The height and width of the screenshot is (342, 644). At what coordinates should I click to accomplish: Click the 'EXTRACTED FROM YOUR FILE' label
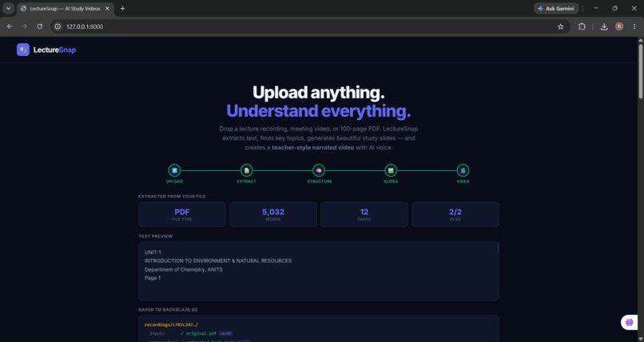172,197
